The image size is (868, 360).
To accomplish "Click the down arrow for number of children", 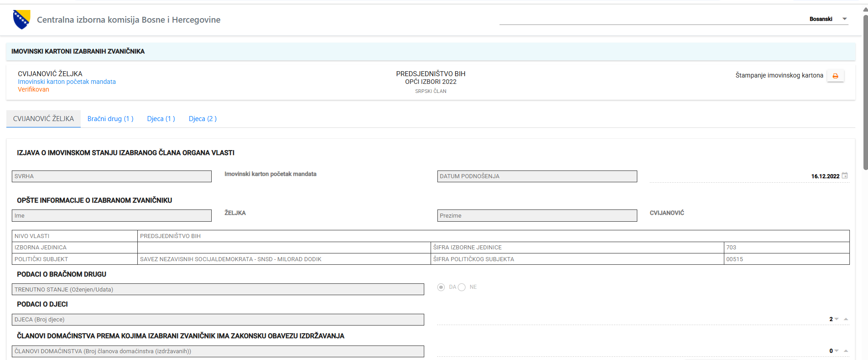I will (x=837, y=319).
